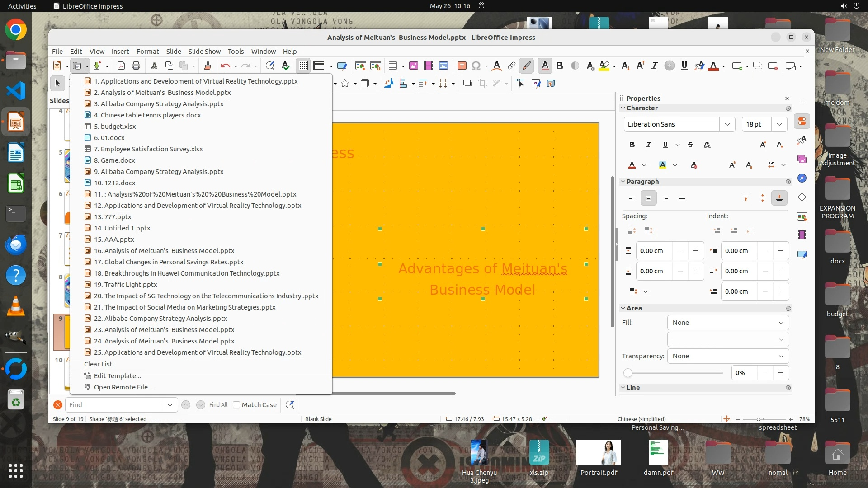This screenshot has width=868, height=488.
Task: Open the Area Fill None dropdown
Action: [x=728, y=323]
